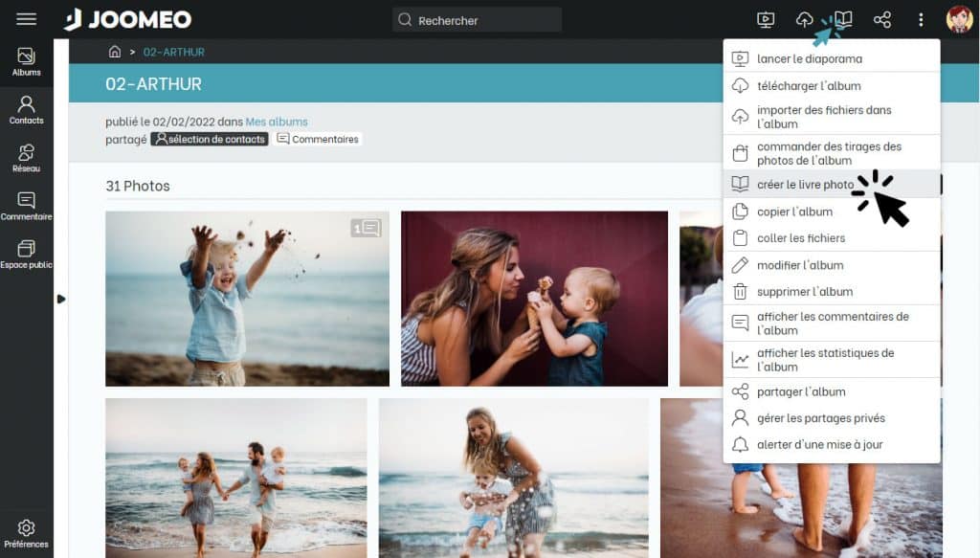Open photo of mother and baby with ice cream
This screenshot has width=980, height=558.
534,299
